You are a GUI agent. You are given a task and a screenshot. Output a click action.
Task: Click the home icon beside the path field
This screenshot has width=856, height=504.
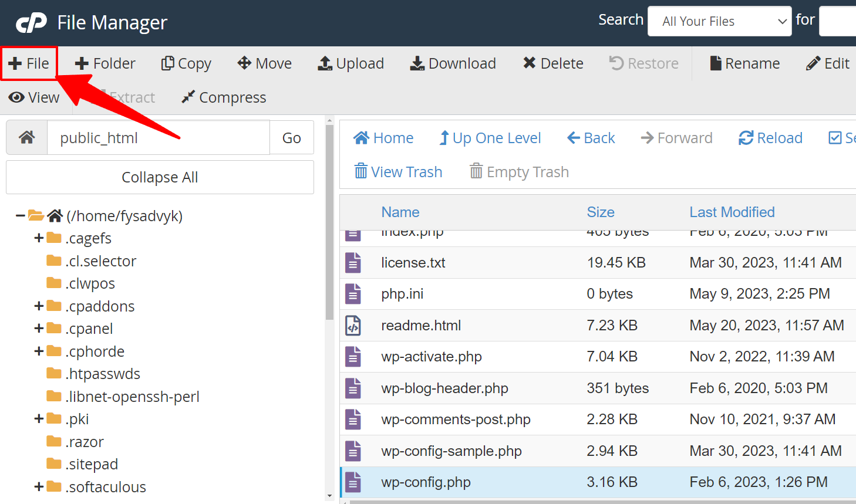pos(26,137)
